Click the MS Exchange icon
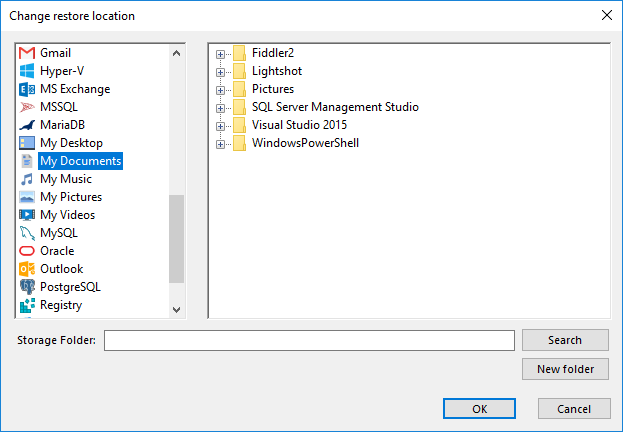The height and width of the screenshot is (432, 623). click(27, 89)
